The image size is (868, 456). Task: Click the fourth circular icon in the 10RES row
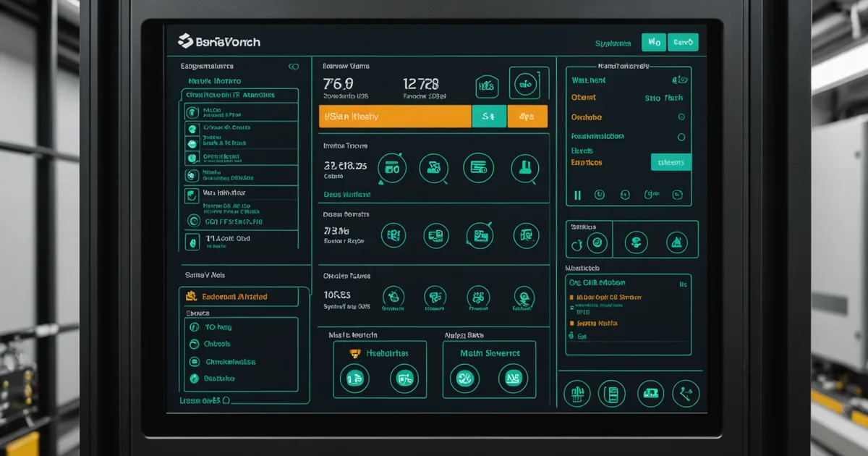[x=523, y=296]
